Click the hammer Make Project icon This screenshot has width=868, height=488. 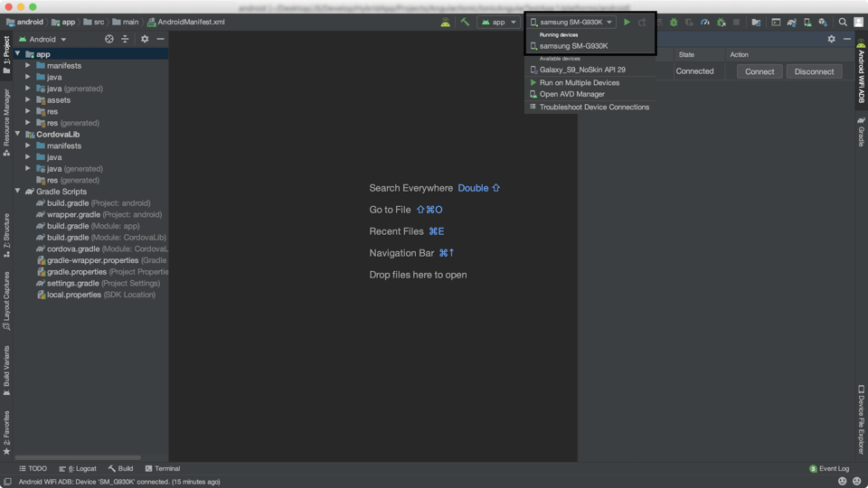click(x=465, y=22)
